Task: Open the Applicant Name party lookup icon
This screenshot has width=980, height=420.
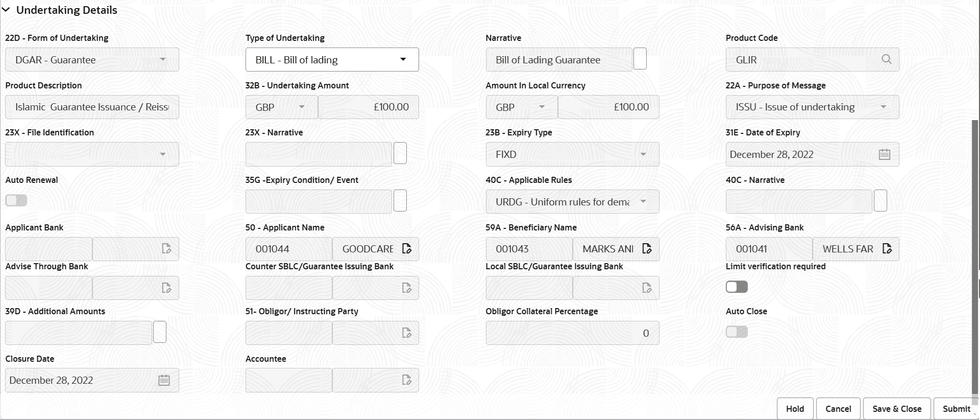Action: [406, 248]
